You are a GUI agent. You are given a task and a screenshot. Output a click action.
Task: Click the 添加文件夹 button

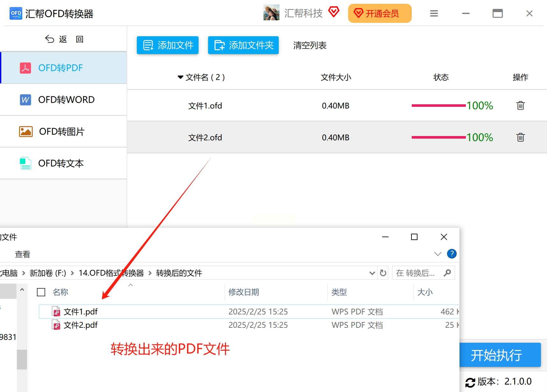(243, 45)
